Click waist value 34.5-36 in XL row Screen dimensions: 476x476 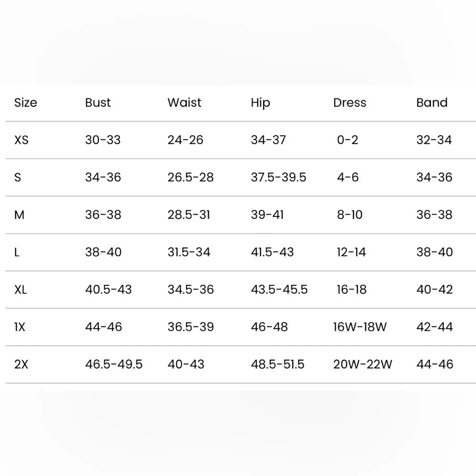[190, 289]
